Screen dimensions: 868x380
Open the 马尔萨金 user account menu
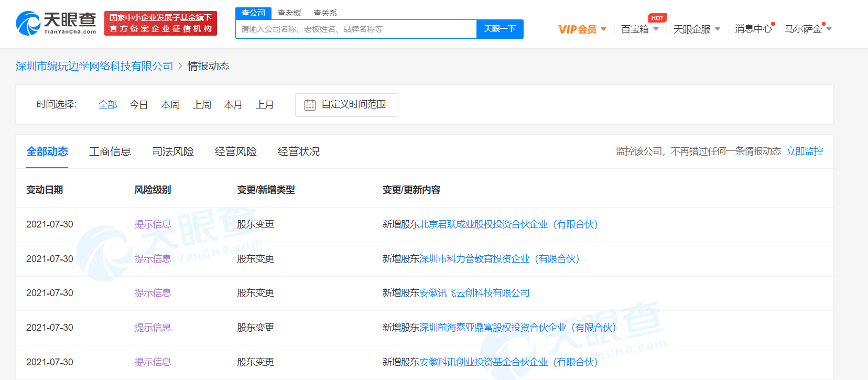coord(808,29)
